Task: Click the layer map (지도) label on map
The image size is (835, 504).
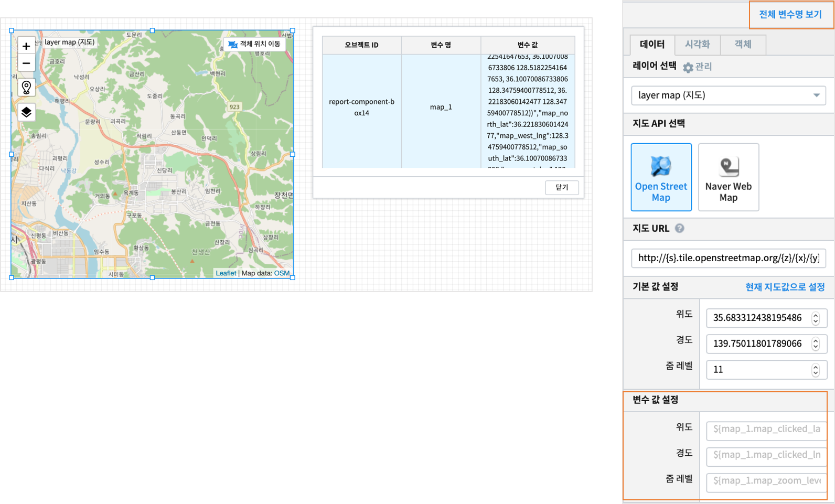Action: (x=69, y=42)
